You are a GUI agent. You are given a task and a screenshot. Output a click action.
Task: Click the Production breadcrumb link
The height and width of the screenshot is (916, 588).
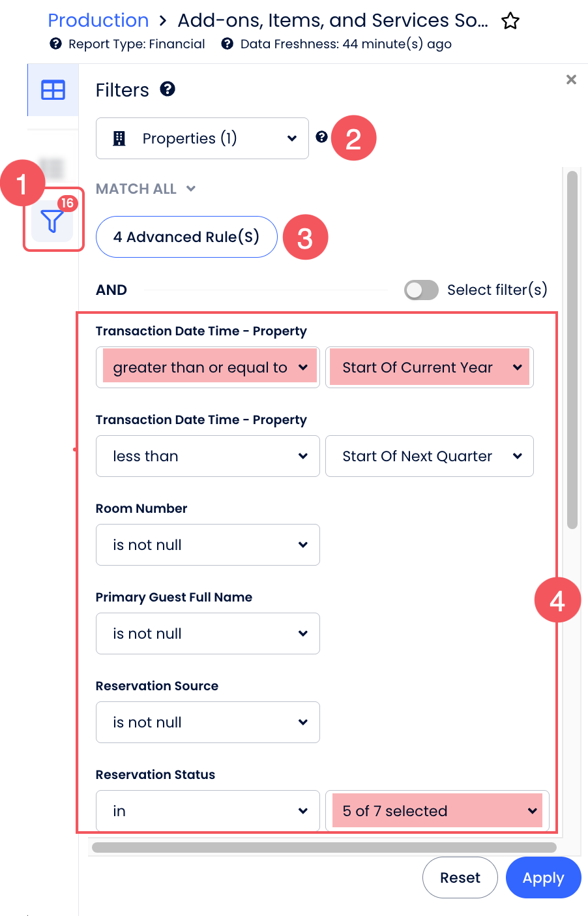98,21
